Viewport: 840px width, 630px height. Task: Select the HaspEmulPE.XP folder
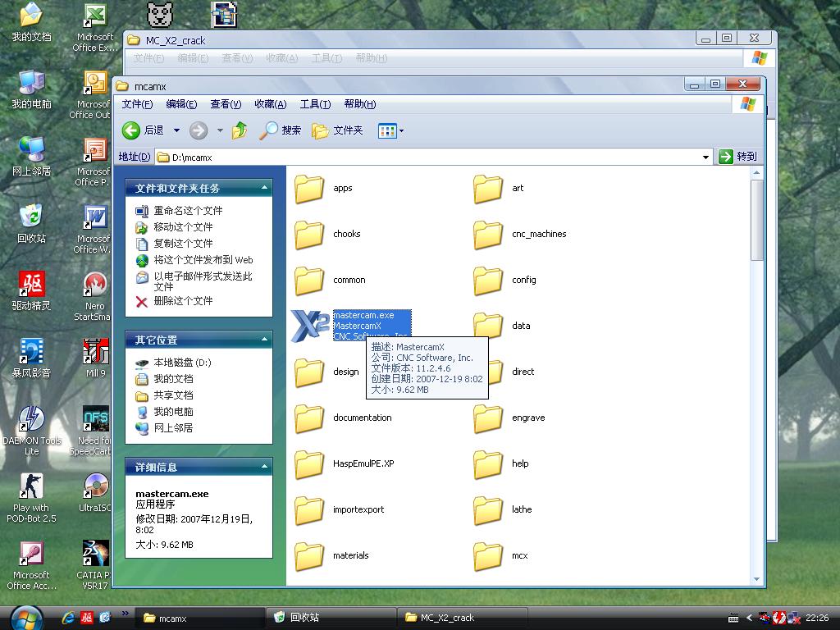coord(344,464)
